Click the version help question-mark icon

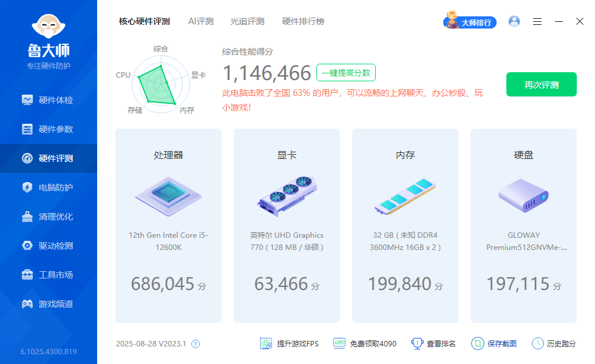coord(195,344)
